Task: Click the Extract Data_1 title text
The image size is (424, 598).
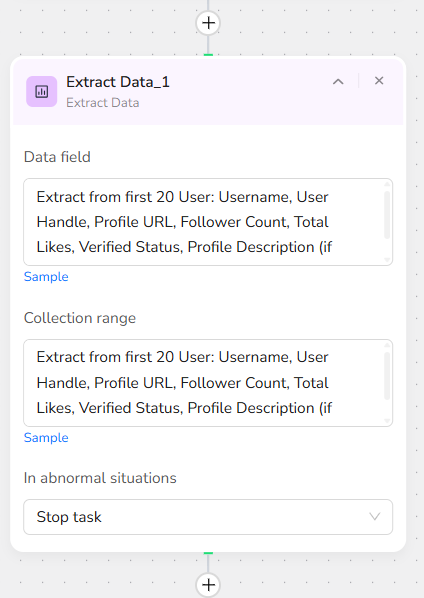Action: 118,82
